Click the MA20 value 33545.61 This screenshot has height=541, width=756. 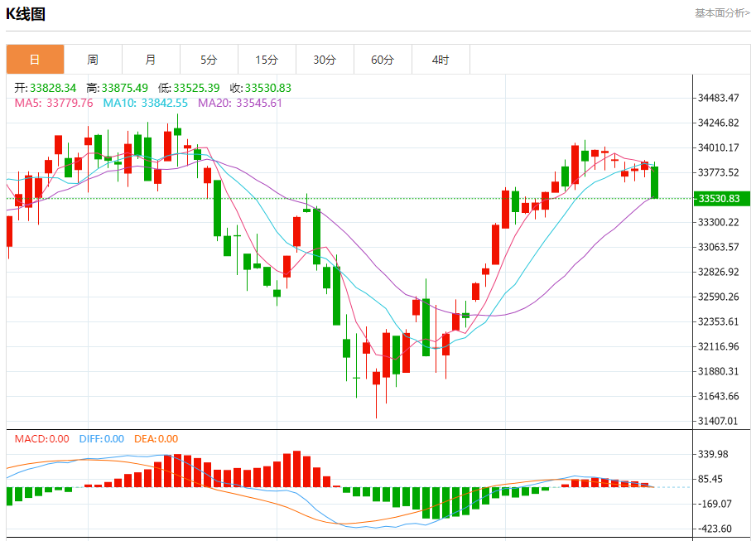click(259, 103)
